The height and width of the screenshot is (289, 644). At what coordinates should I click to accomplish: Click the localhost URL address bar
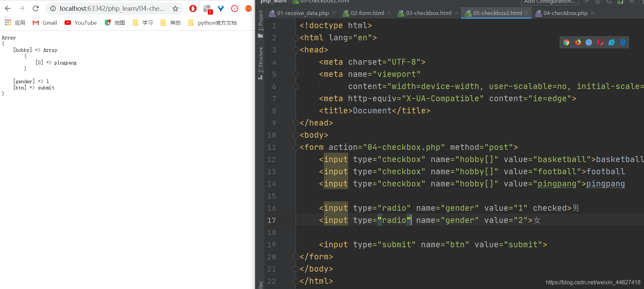point(112,8)
